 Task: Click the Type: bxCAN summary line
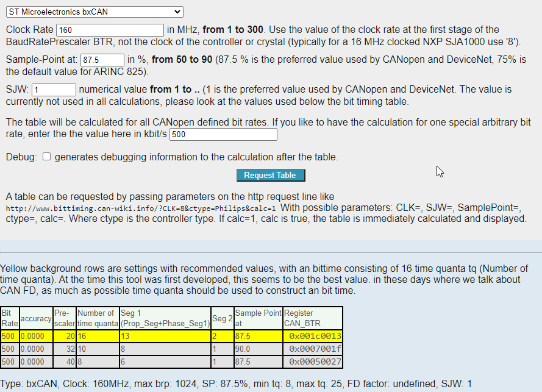coord(236,383)
